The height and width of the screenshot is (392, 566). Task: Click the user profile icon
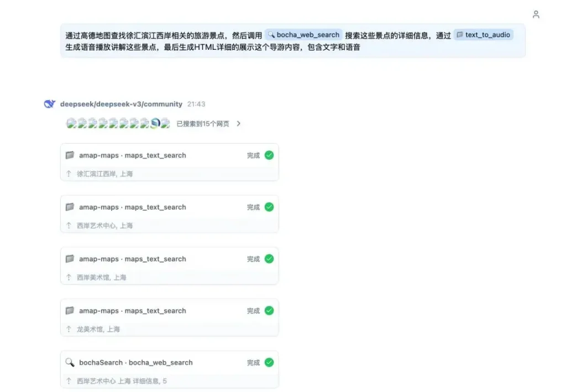[x=536, y=14]
